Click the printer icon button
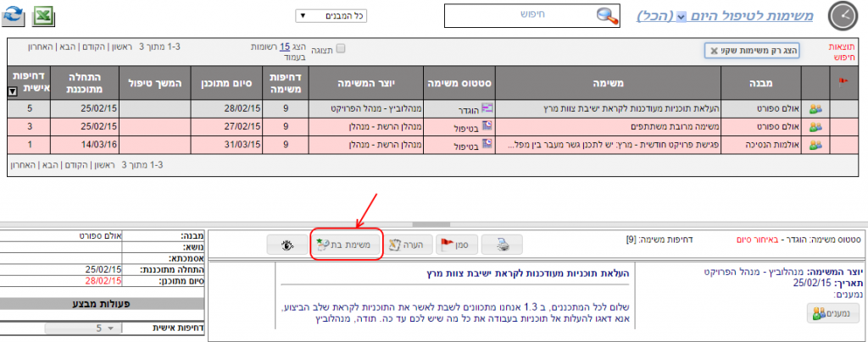This screenshot has height=342, width=868. pos(502,245)
